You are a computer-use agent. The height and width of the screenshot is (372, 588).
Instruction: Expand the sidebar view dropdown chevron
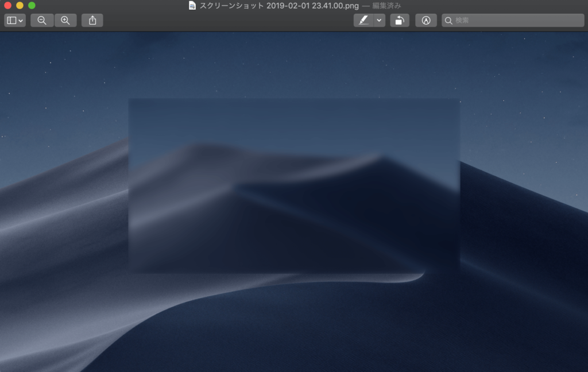click(x=21, y=21)
